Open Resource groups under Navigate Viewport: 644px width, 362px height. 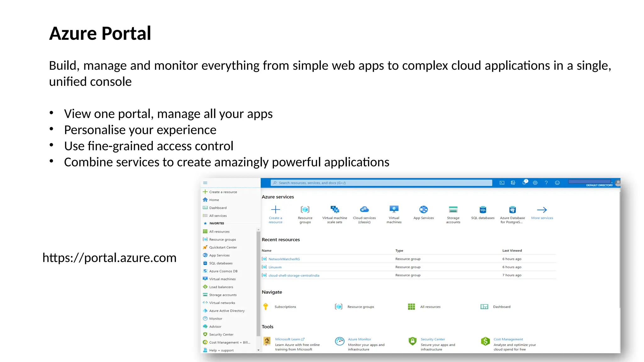[354, 307]
